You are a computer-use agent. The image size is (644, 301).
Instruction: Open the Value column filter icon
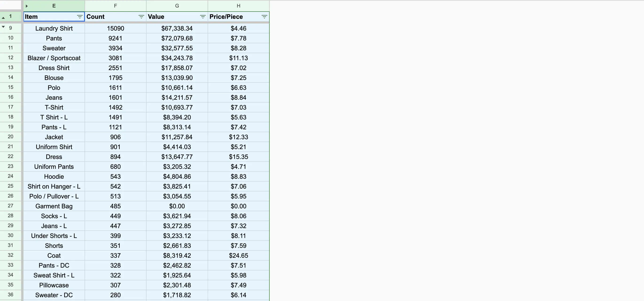click(203, 17)
